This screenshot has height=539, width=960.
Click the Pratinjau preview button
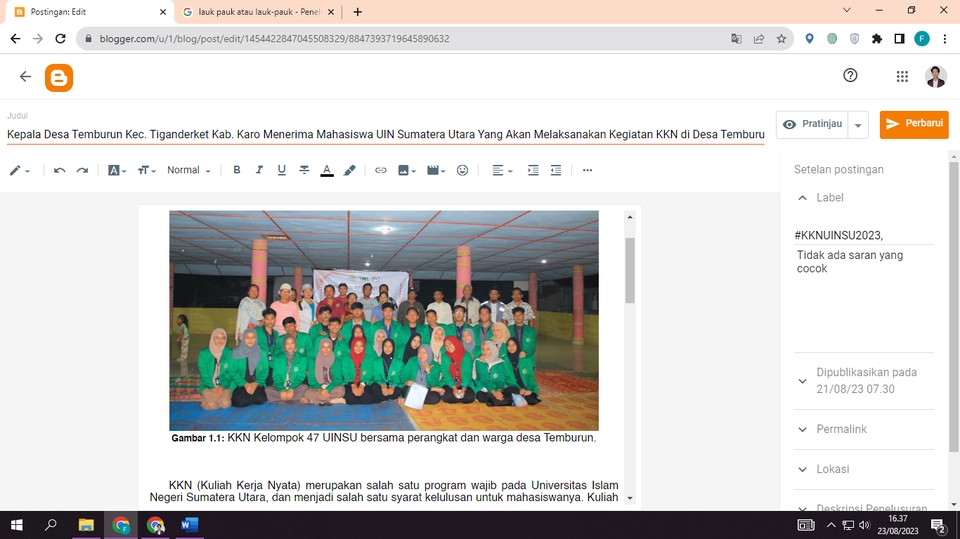(x=812, y=124)
